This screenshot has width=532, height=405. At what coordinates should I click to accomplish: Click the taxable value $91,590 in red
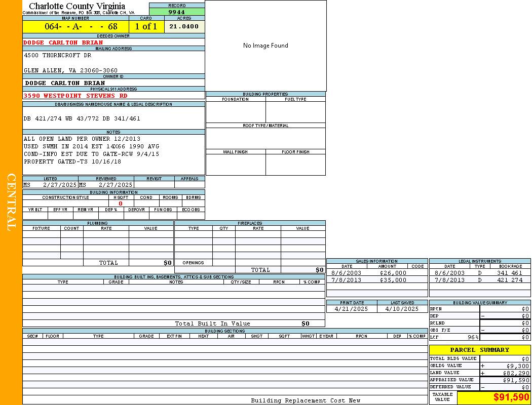pyautogui.click(x=511, y=397)
